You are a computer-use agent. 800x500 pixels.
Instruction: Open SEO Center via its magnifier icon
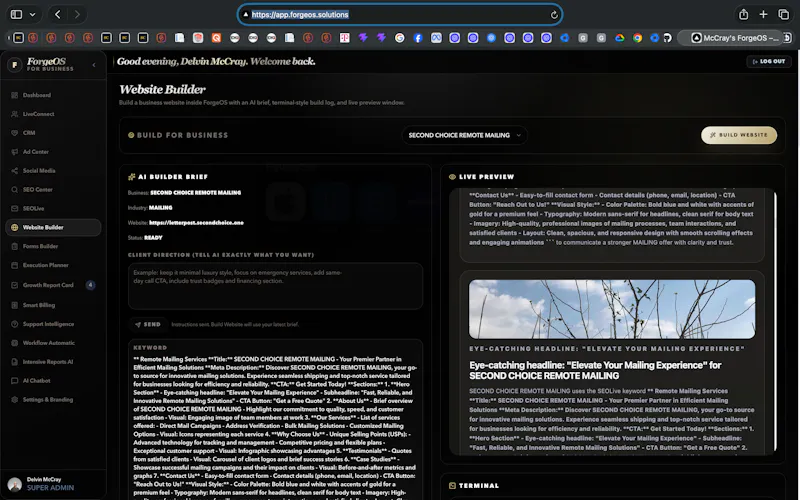click(x=14, y=189)
